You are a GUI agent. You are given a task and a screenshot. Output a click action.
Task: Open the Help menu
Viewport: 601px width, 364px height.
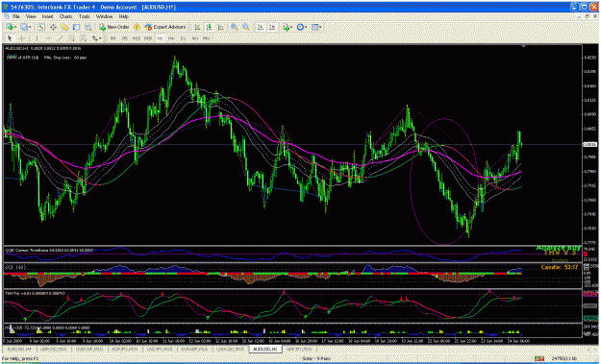tap(123, 16)
